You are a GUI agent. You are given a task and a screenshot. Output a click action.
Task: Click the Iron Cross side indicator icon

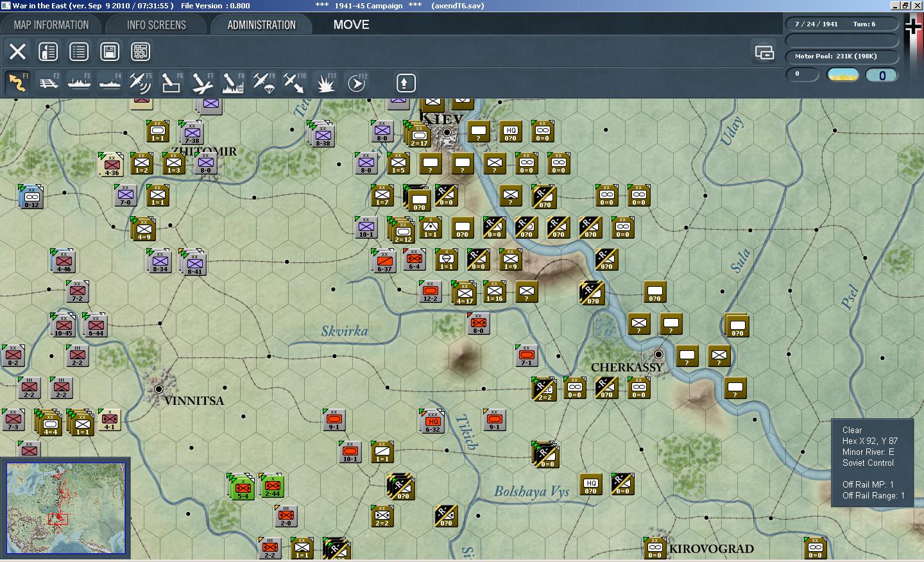(x=913, y=26)
